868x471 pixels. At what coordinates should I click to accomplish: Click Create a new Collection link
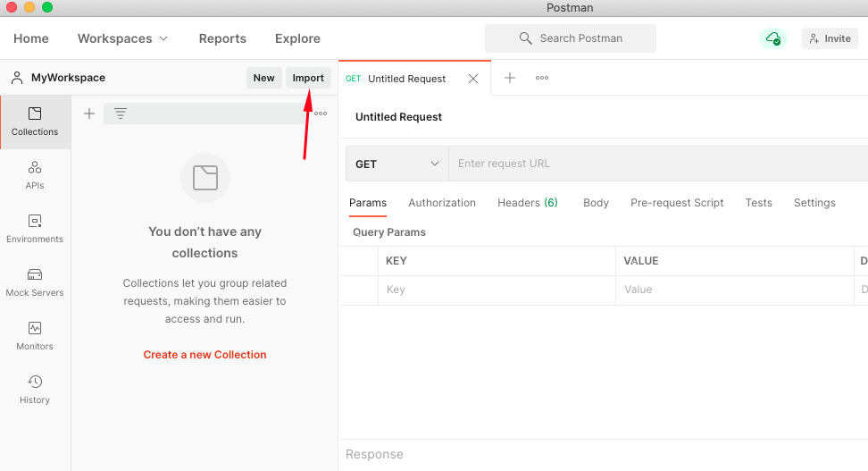pyautogui.click(x=204, y=355)
